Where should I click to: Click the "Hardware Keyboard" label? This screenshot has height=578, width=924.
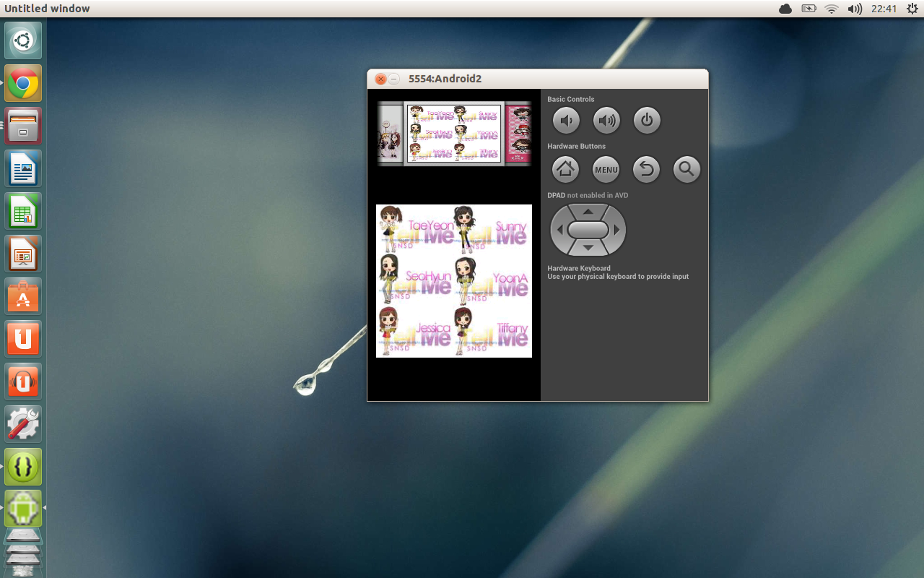tap(579, 268)
